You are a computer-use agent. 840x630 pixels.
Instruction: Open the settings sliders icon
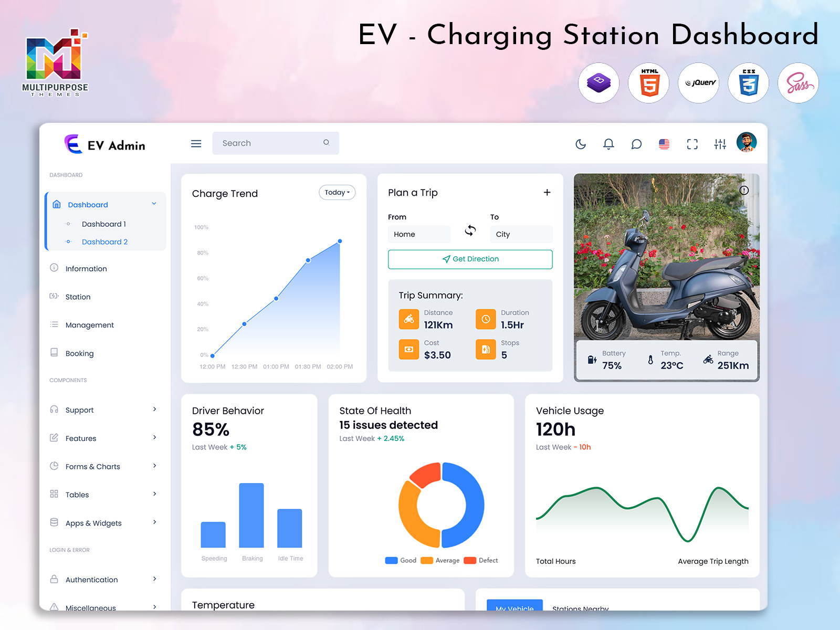tap(720, 144)
